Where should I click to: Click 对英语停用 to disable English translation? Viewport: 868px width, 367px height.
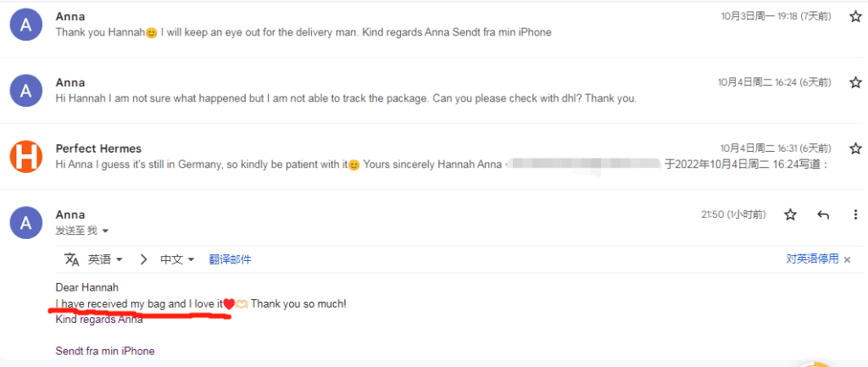811,259
